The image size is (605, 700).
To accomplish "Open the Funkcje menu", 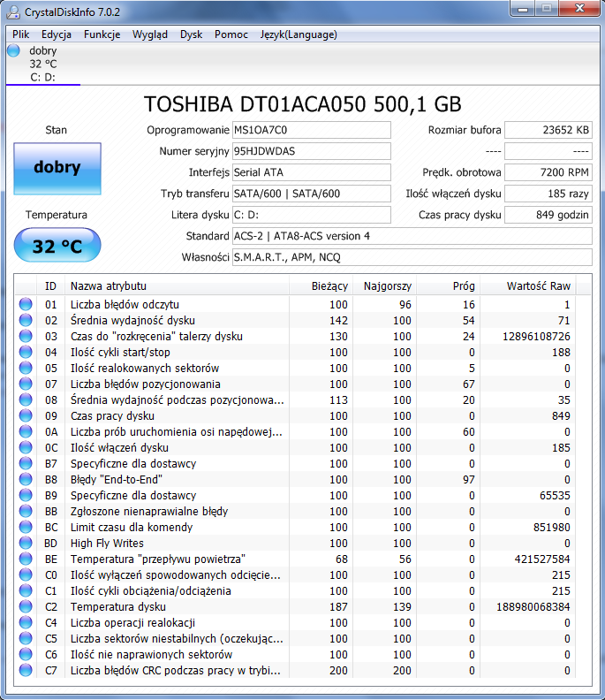I will (x=102, y=34).
